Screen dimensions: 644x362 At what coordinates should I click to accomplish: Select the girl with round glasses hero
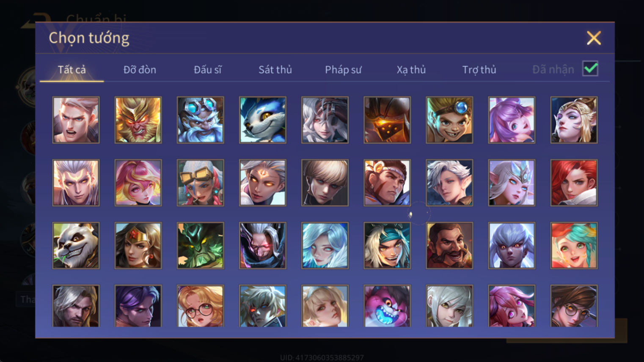click(x=200, y=306)
